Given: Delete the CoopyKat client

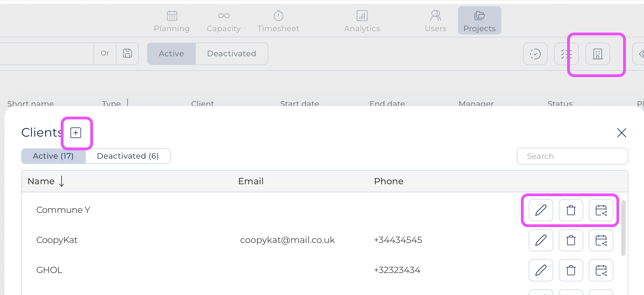Looking at the screenshot, I should 571,240.
